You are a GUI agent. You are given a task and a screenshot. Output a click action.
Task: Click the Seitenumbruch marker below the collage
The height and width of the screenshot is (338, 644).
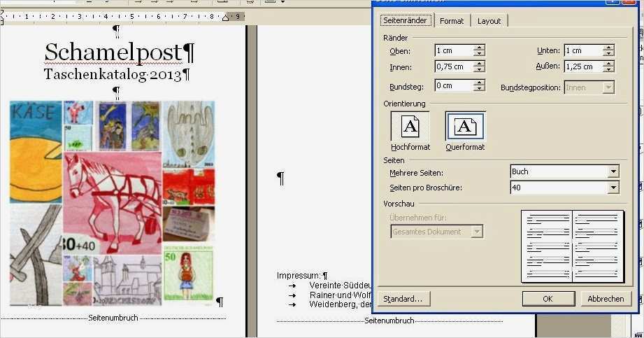click(x=113, y=318)
